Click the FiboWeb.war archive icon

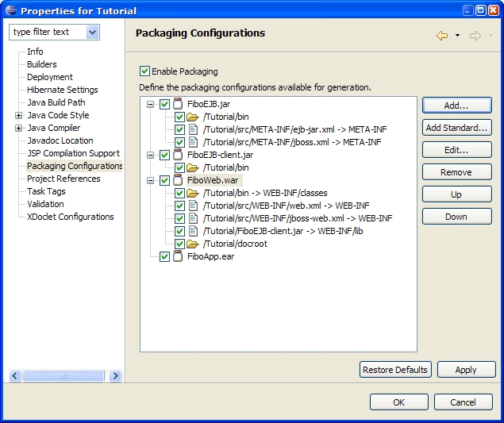pos(178,180)
